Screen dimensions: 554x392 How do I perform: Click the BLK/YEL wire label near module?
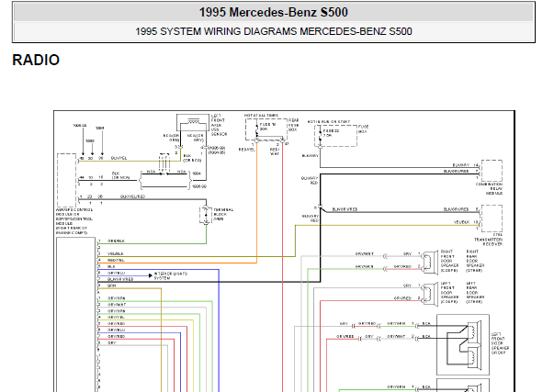click(119, 158)
